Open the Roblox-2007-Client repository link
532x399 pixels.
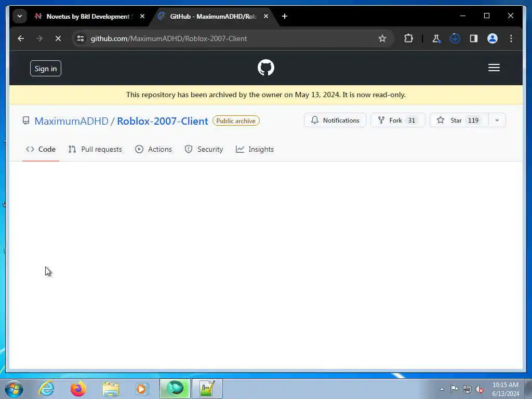click(x=163, y=121)
